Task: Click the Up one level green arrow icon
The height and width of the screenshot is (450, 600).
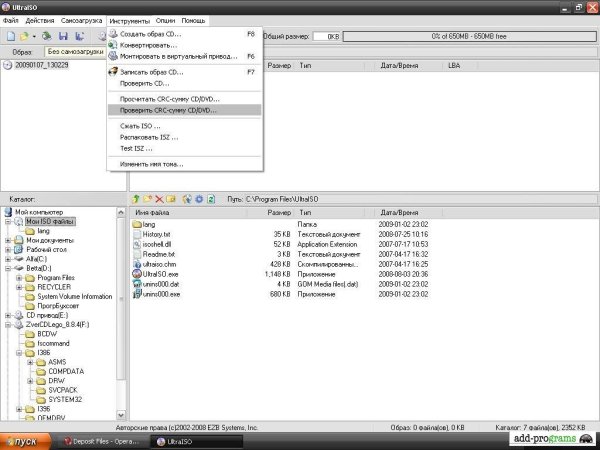Action: [135, 199]
